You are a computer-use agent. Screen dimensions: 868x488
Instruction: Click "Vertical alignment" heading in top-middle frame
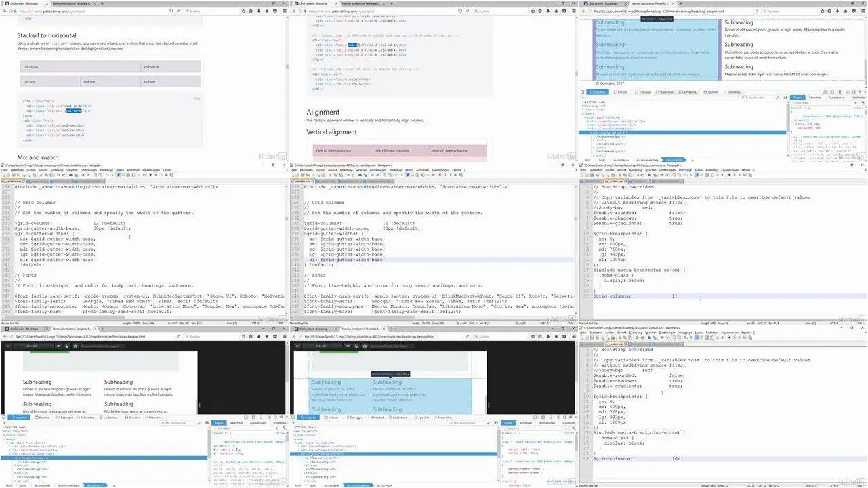point(331,132)
